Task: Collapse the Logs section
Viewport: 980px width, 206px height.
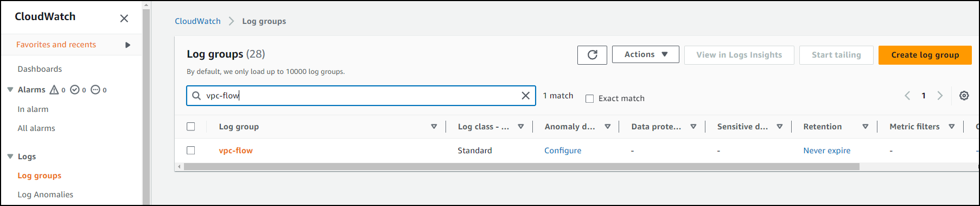Action: [x=10, y=157]
